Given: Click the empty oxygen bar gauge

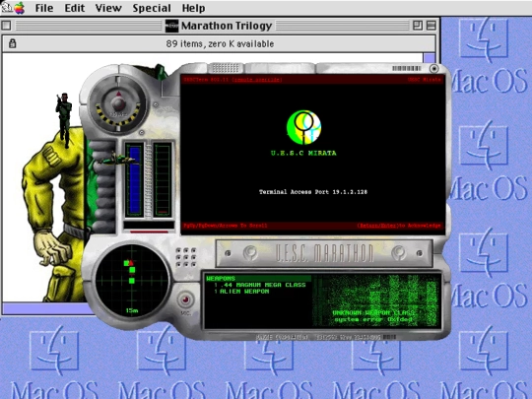Looking at the screenshot, I should [x=163, y=180].
